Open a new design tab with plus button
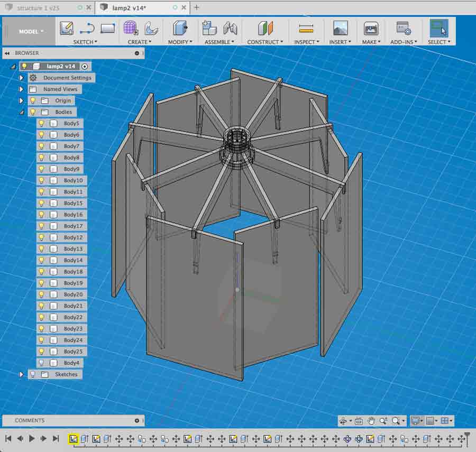 tap(197, 7)
